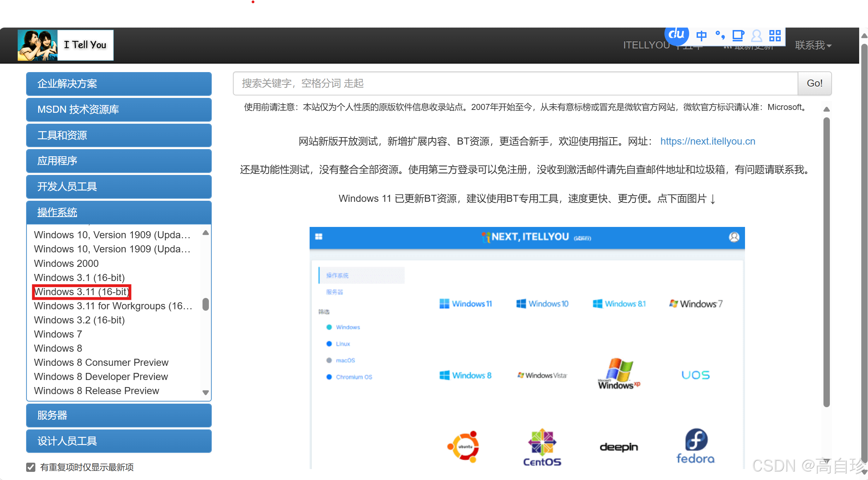The image size is (868, 480).
Task: Click the OS list scrollbar thumb
Action: pyautogui.click(x=205, y=304)
